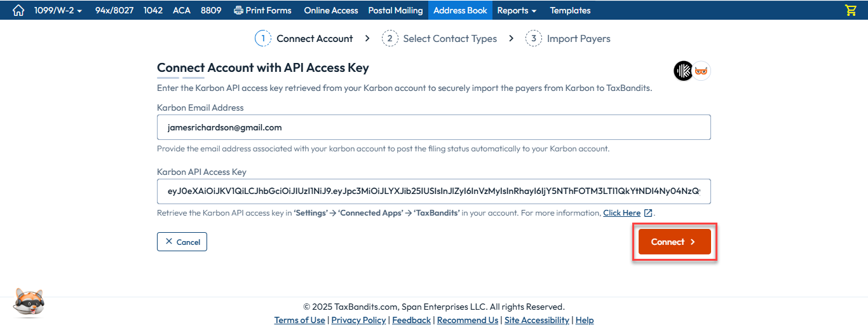Click the Connect Account with API Access Key heading
Viewport: 868px width, 332px height.
coord(263,67)
